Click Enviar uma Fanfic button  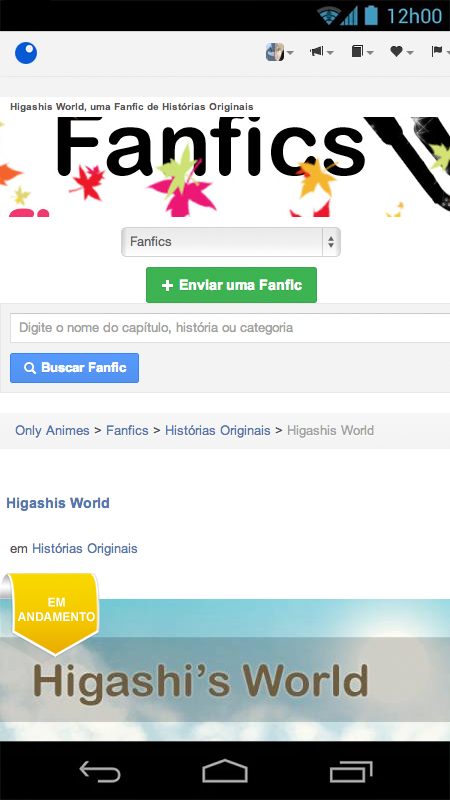coord(231,285)
